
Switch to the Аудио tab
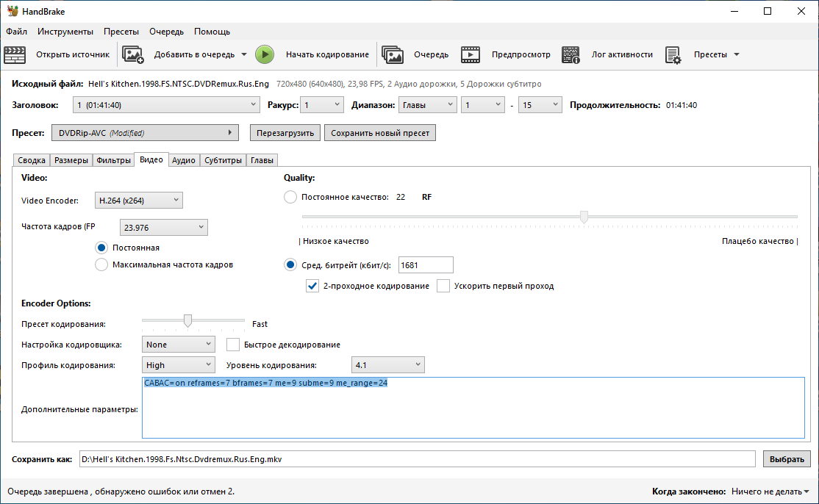point(184,160)
